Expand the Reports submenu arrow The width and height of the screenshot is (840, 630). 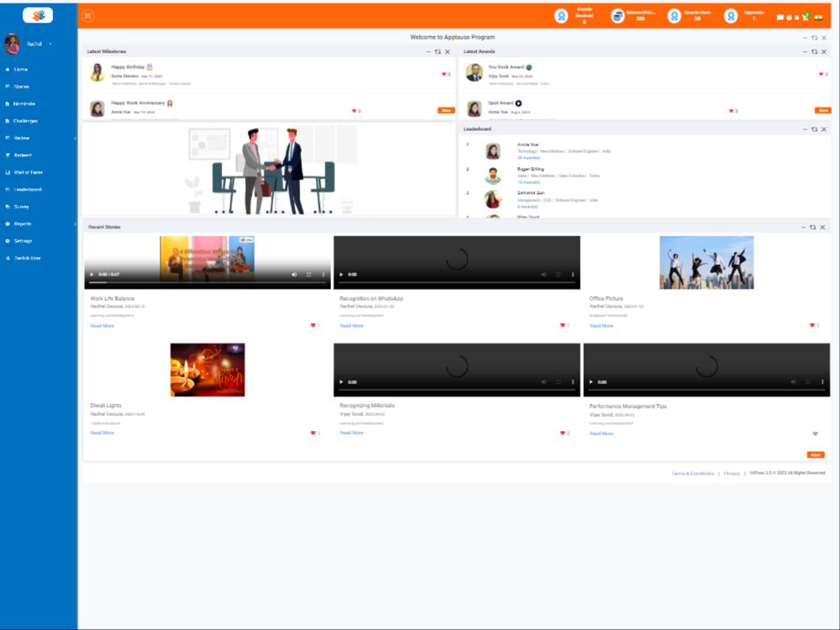coord(75,224)
